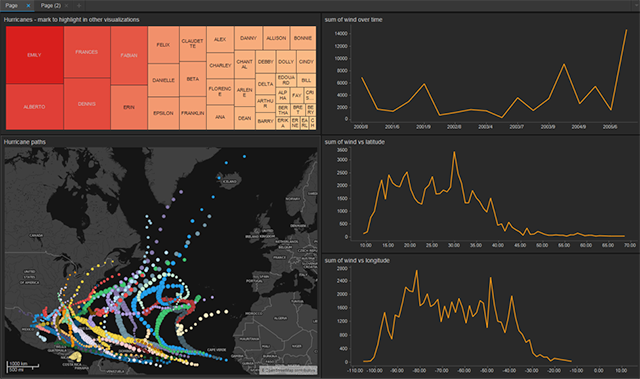
Task: Click the 14000 value on wind-over-time axis
Action: pos(341,34)
